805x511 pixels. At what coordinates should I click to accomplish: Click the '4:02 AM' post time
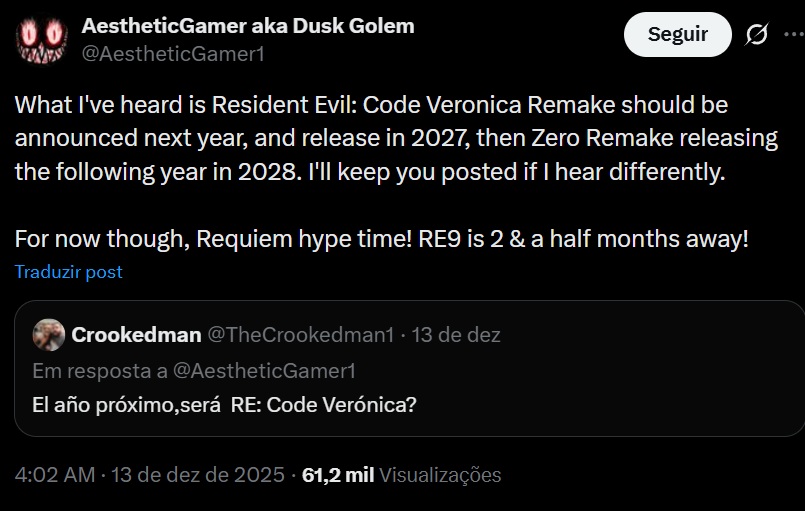click(x=56, y=475)
